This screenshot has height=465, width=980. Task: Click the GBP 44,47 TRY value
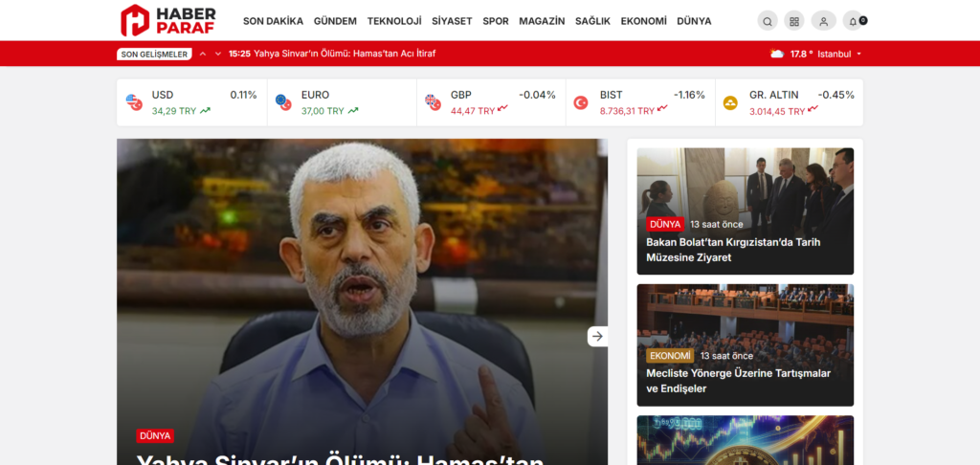(x=473, y=111)
